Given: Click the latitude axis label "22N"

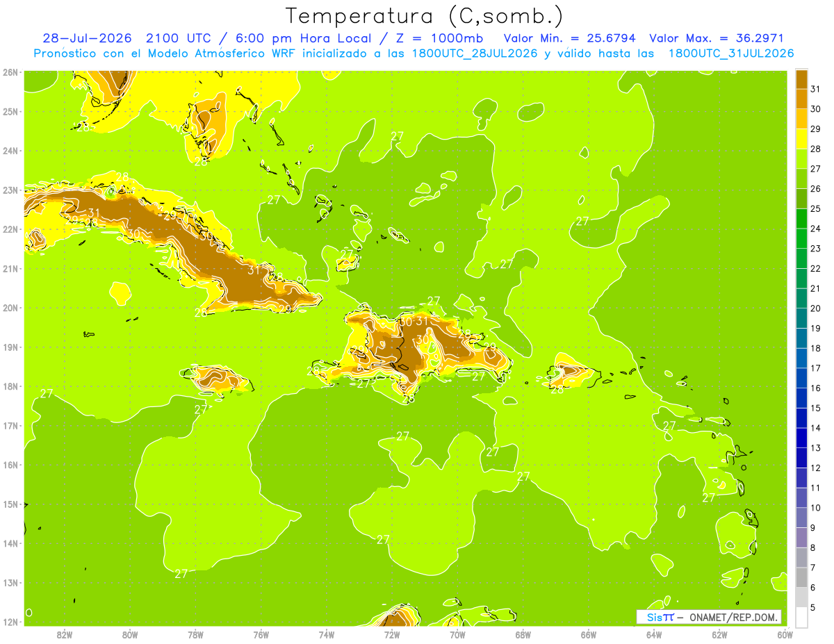Looking at the screenshot, I should click(10, 229).
